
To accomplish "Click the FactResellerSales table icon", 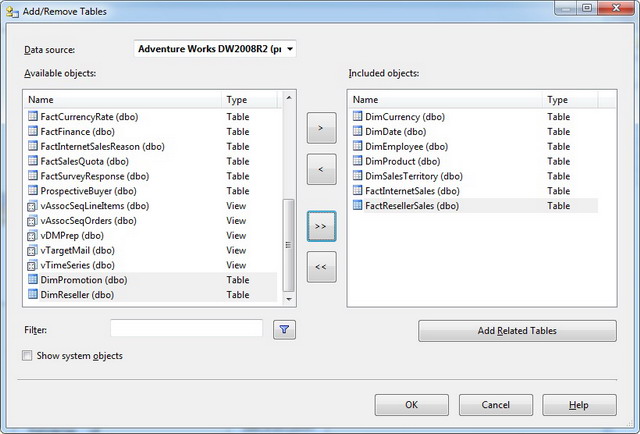I will 358,205.
